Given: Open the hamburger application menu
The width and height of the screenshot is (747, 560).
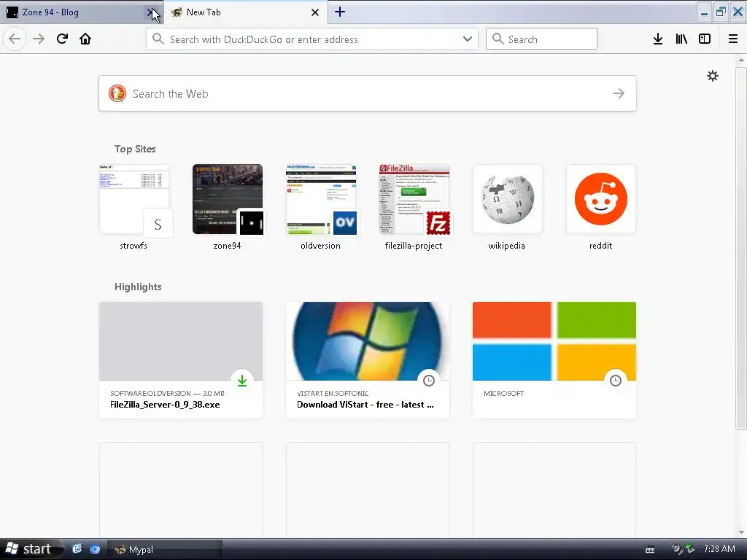Looking at the screenshot, I should point(732,39).
